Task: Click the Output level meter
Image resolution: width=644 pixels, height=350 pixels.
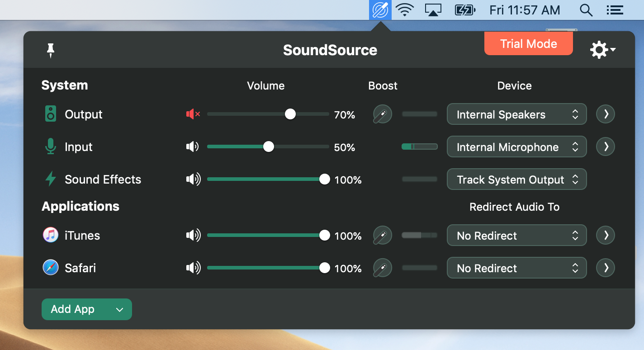Action: [x=420, y=114]
